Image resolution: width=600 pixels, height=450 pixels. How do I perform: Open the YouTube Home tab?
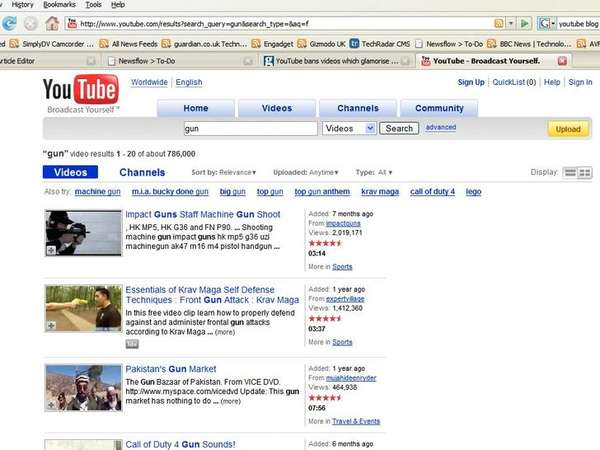point(196,108)
